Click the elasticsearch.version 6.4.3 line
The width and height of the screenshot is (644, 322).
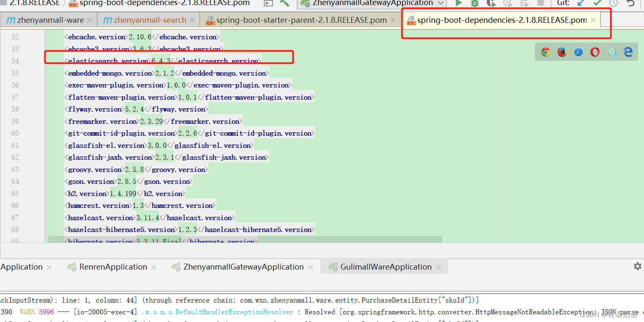(x=163, y=61)
